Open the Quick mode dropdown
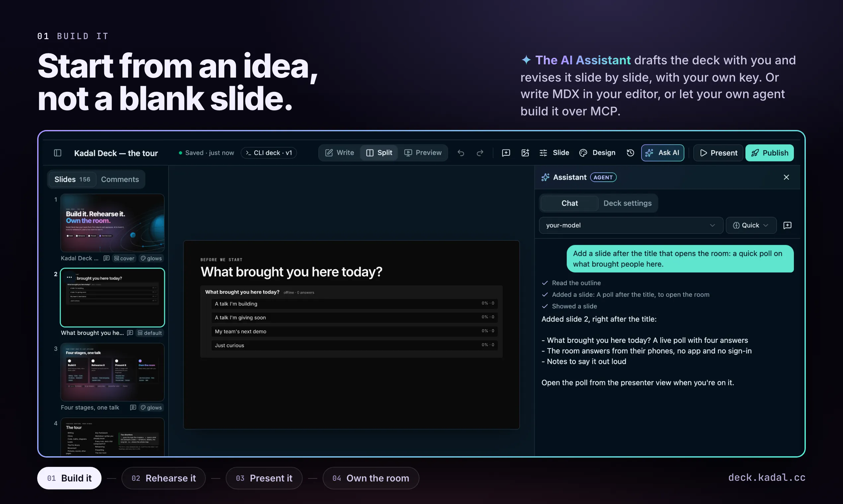Viewport: 843px width, 504px height. coord(751,225)
